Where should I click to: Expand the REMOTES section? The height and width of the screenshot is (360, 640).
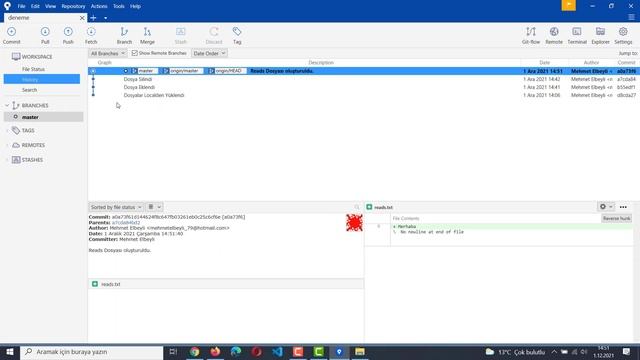(x=7, y=145)
